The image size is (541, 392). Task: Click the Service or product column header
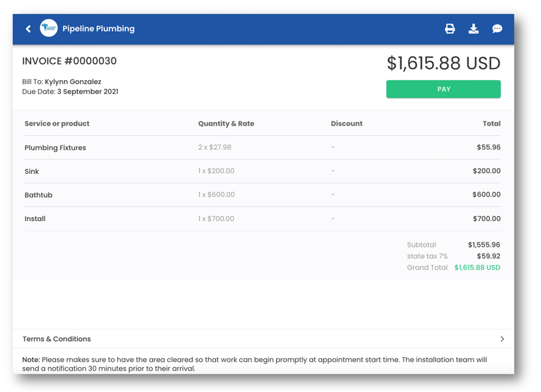(57, 123)
